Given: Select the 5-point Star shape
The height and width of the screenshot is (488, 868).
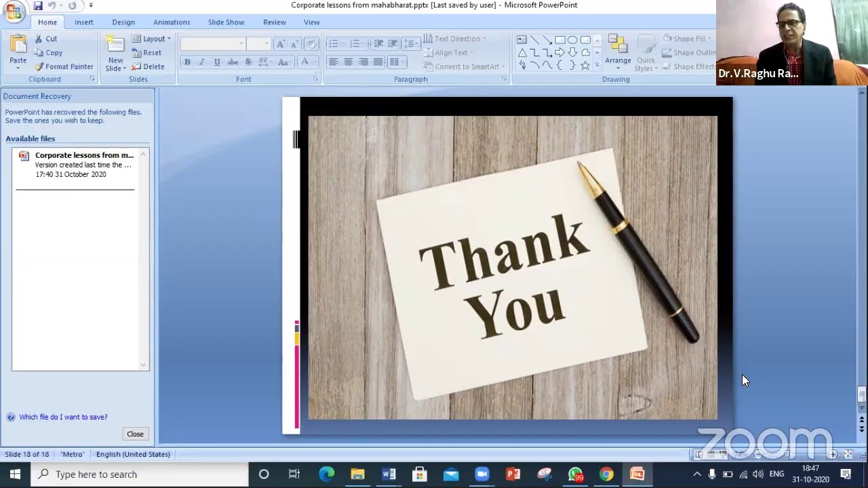Looking at the screenshot, I should [x=585, y=65].
